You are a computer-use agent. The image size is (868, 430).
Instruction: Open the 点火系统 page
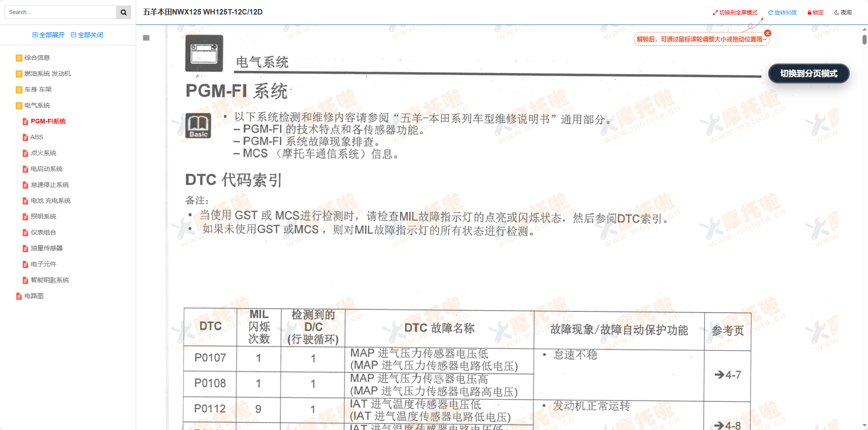[x=44, y=153]
